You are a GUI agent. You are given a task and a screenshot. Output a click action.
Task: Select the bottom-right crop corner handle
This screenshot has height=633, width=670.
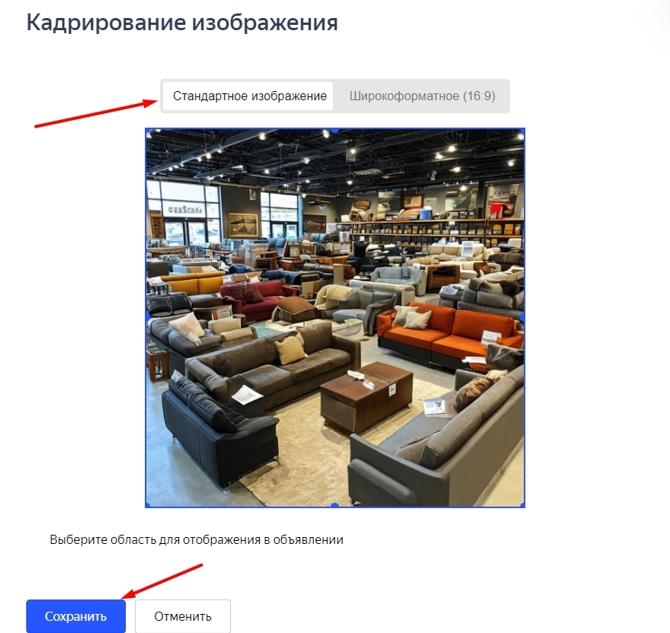click(x=523, y=506)
